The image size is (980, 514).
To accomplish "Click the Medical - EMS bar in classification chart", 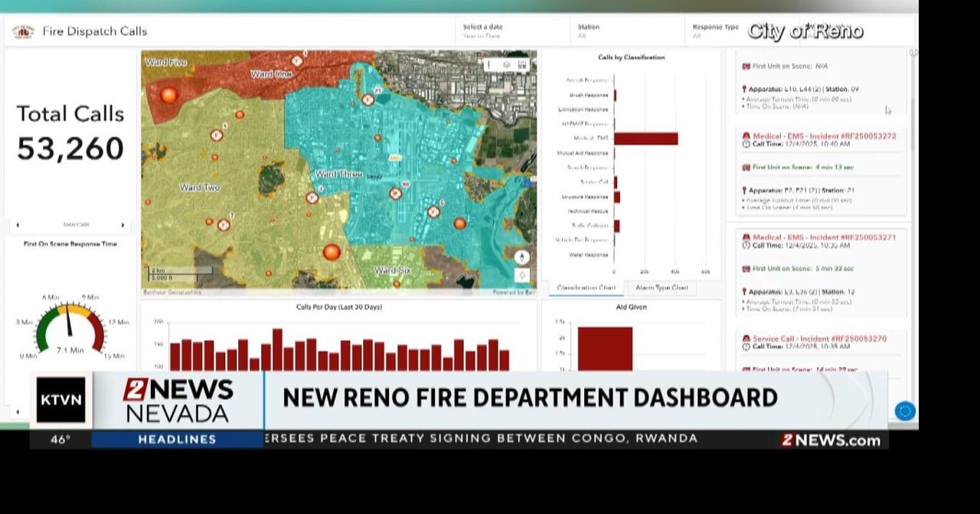I will click(645, 138).
